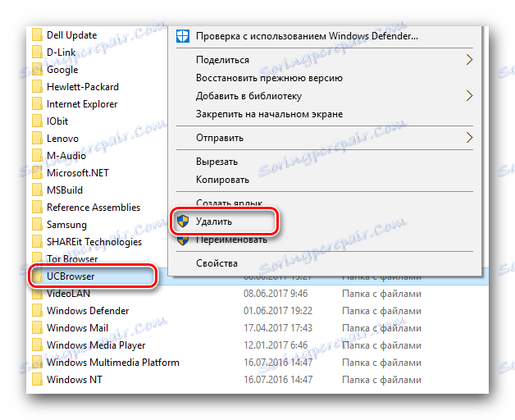
Task: Expand the Поделиться submenu arrow
Action: point(469,60)
